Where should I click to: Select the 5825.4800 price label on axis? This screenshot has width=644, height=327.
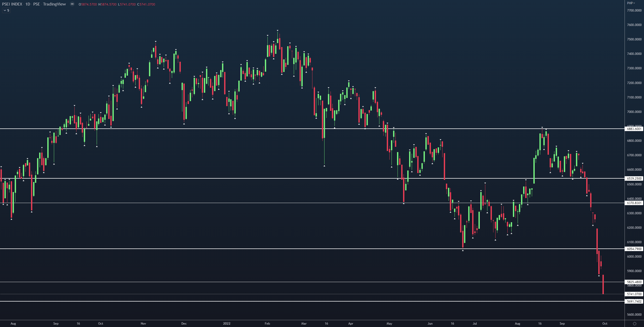(634, 282)
